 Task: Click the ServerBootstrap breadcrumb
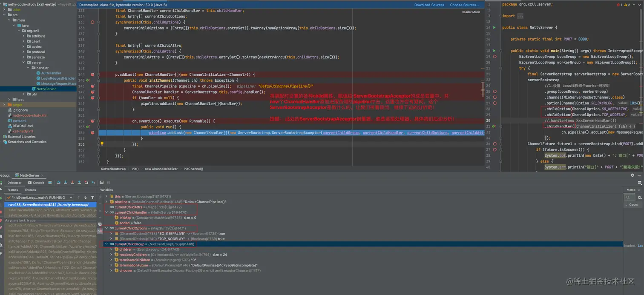113,169
